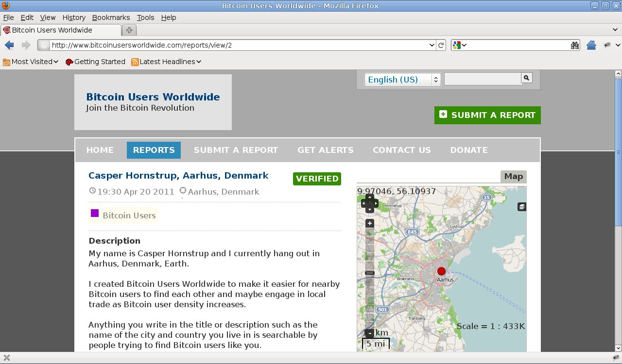Pan the map north with up arrow
Viewport: 622px width, 364px height.
[370, 198]
